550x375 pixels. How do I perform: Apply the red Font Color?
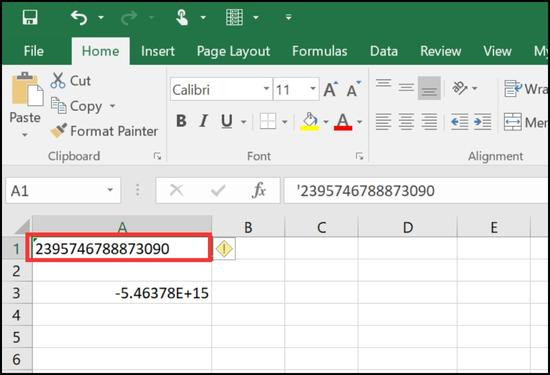(x=343, y=121)
